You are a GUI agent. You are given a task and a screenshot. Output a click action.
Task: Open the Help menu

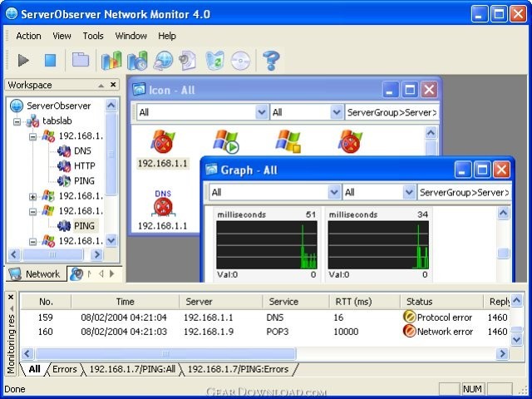coord(167,36)
